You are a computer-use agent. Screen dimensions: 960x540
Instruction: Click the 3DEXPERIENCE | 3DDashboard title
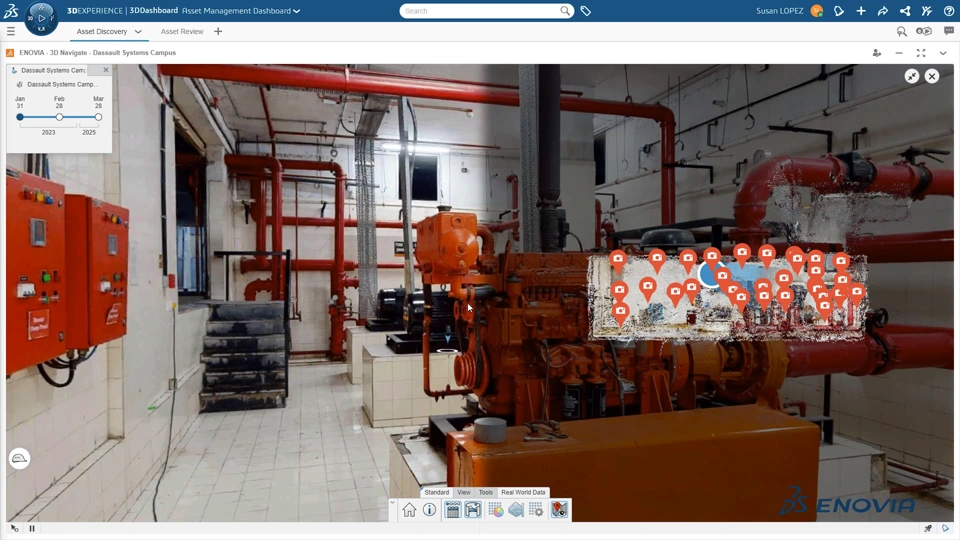click(x=122, y=11)
